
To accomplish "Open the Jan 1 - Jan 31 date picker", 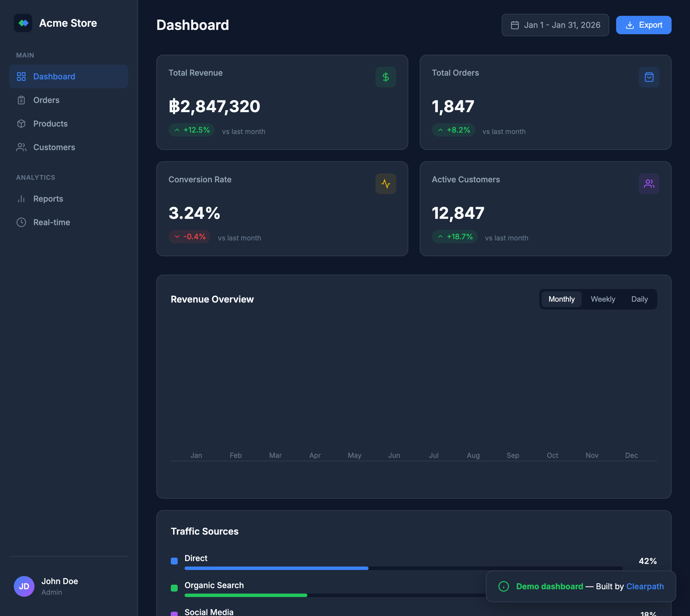I will (555, 25).
